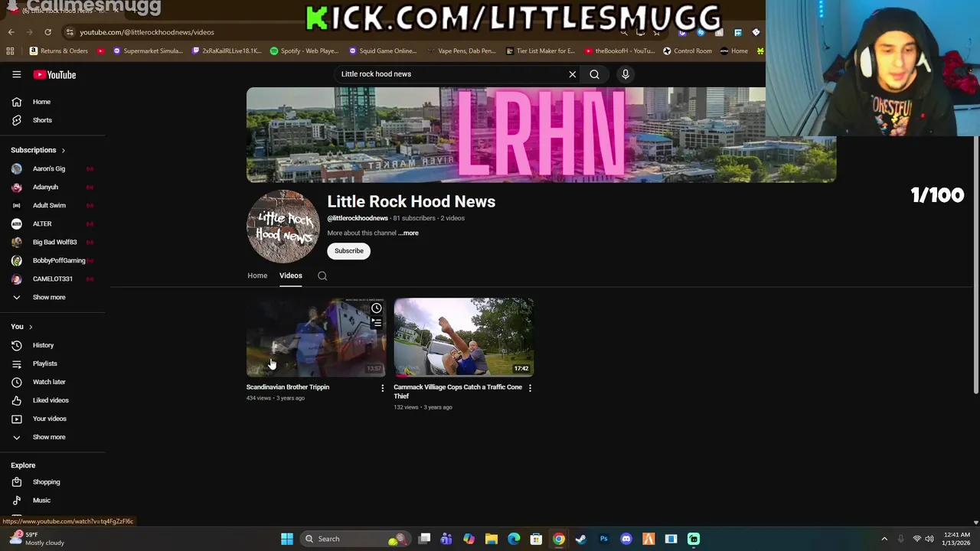
Task: Open Big Bad Wolf83 subscription
Action: pyautogui.click(x=54, y=242)
